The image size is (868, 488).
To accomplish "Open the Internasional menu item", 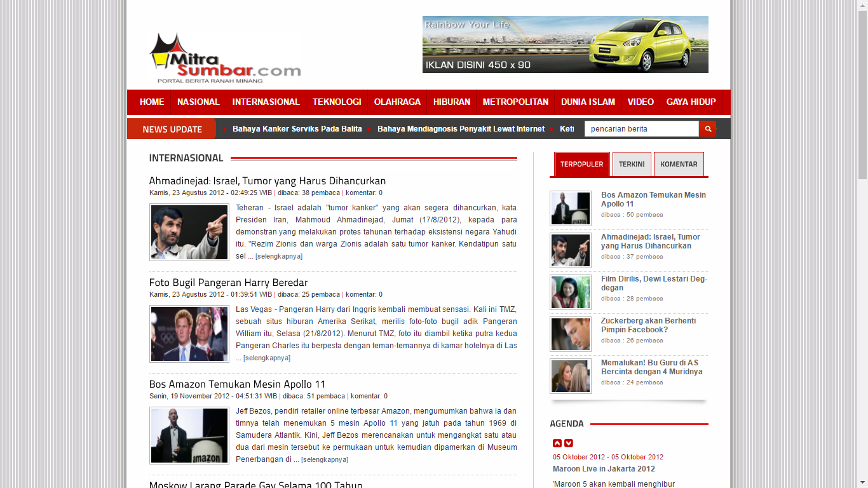I will point(266,102).
